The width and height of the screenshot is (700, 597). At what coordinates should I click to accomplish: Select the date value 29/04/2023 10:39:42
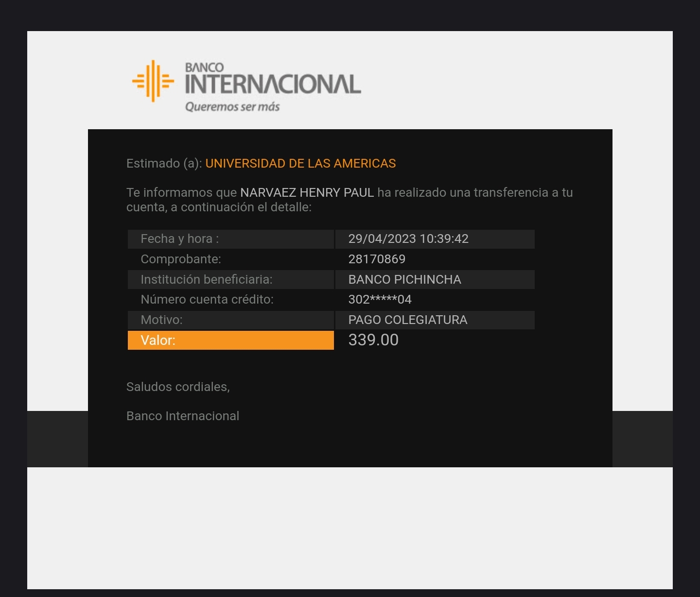408,239
